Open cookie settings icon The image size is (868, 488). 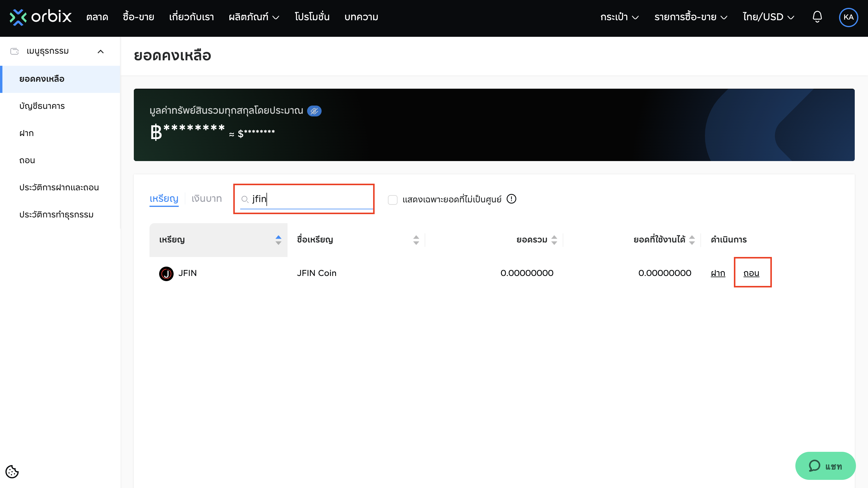(12, 471)
